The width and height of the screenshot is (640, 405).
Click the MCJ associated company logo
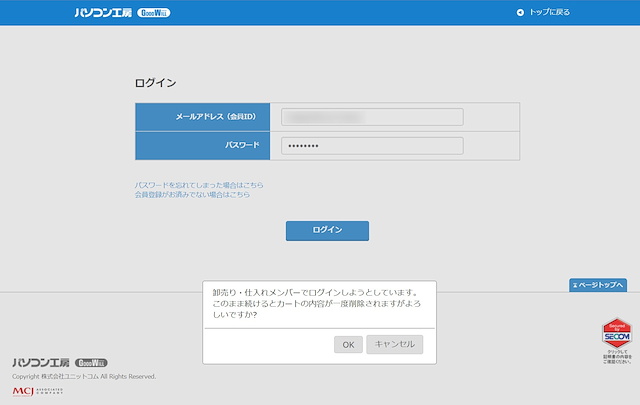click(38, 392)
